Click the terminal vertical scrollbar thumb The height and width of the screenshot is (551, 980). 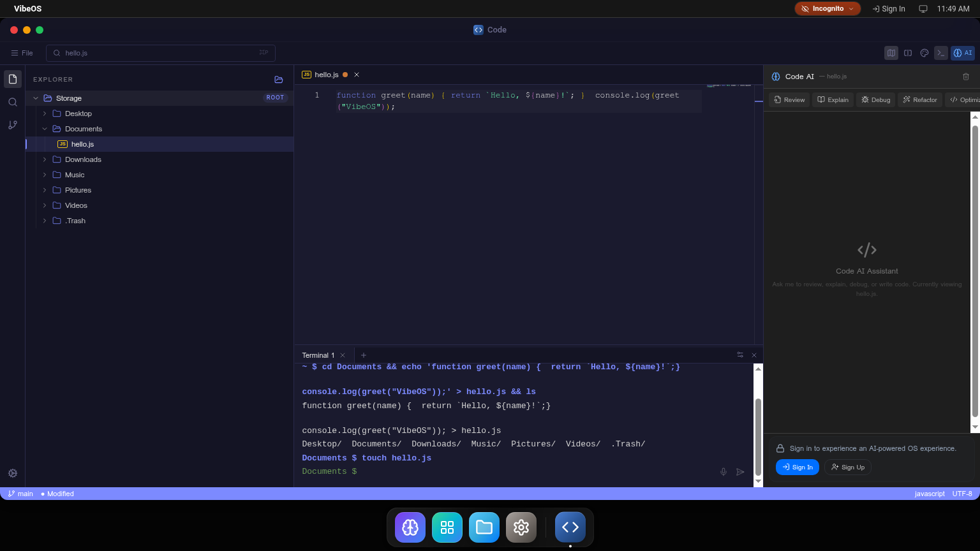(x=758, y=437)
